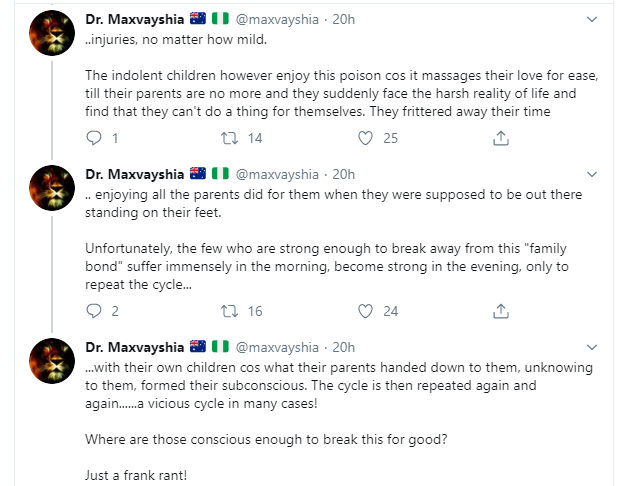
Task: Reply to the tweet showing 2 replies
Action: tap(96, 310)
